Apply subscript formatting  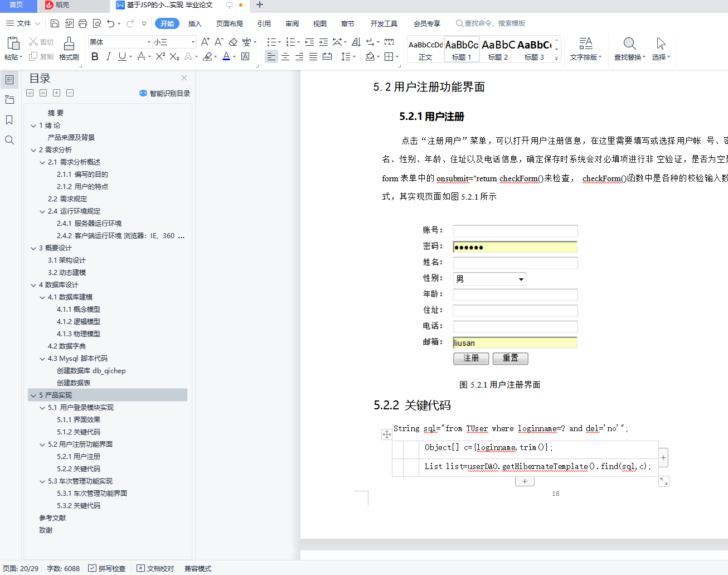[x=174, y=56]
